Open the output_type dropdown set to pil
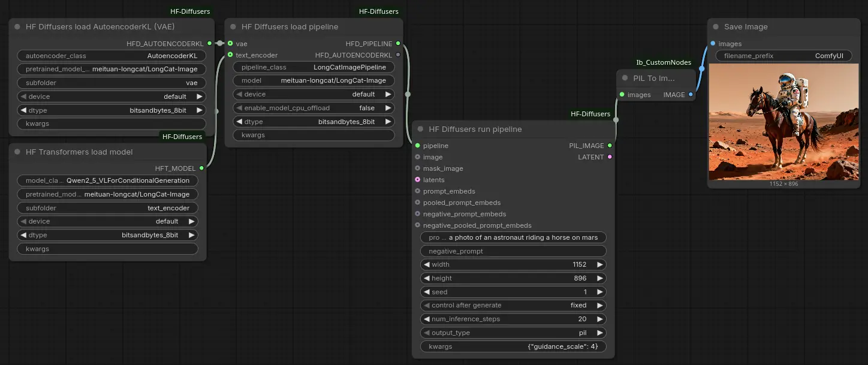Image resolution: width=868 pixels, height=365 pixels. (513, 333)
